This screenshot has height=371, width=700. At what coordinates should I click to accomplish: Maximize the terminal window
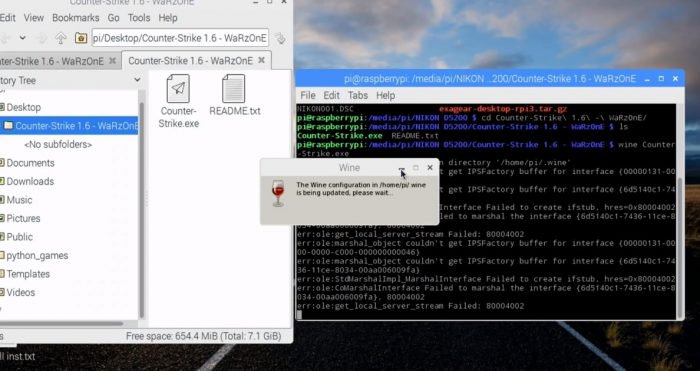(x=661, y=79)
